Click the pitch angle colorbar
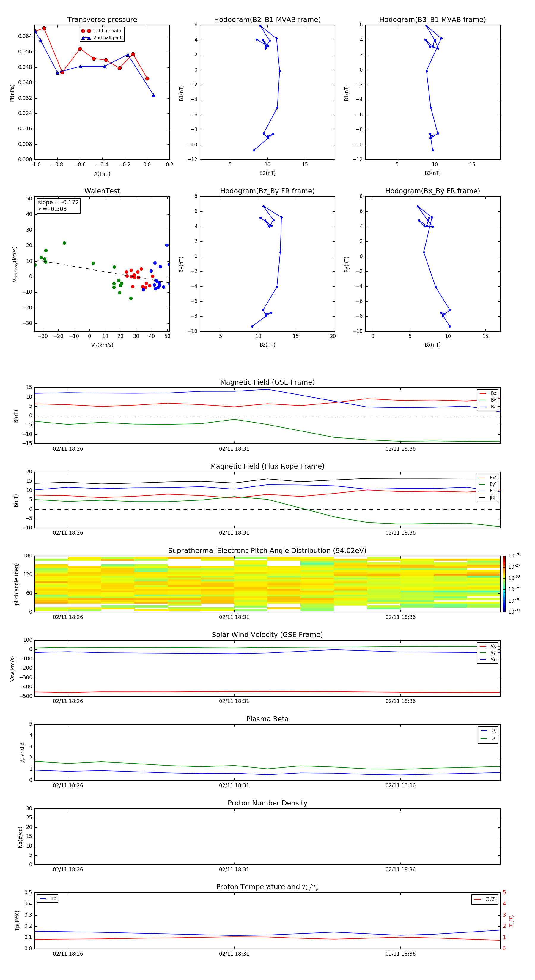 504,584
